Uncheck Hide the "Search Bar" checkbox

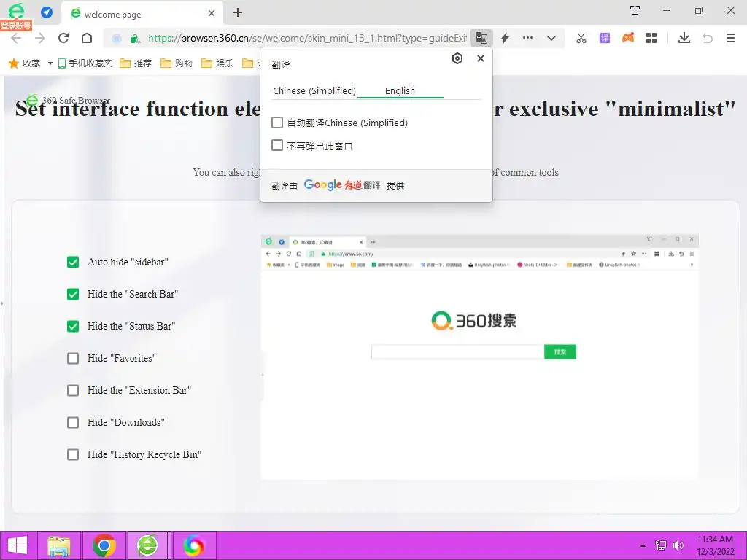pos(73,295)
